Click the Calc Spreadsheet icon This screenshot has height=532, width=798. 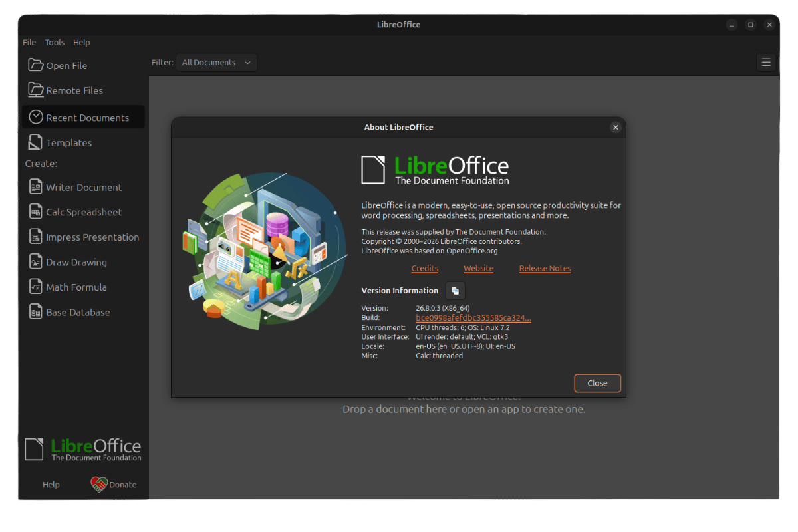pyautogui.click(x=35, y=212)
